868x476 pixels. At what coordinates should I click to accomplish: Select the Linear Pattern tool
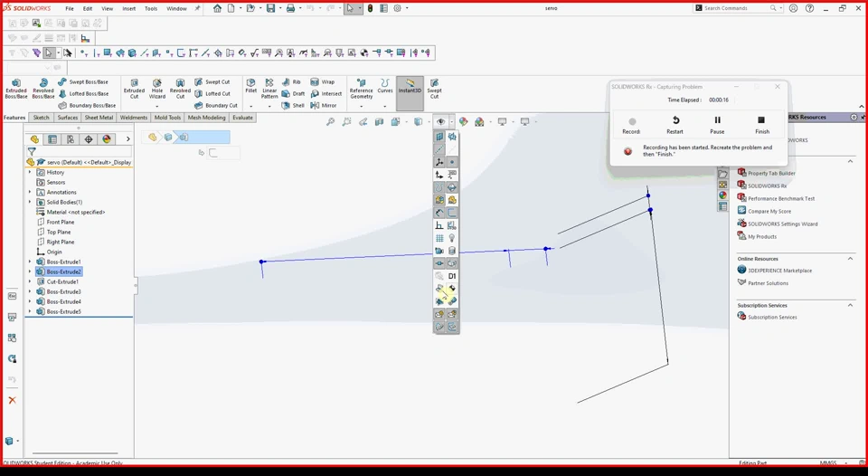tap(269, 89)
